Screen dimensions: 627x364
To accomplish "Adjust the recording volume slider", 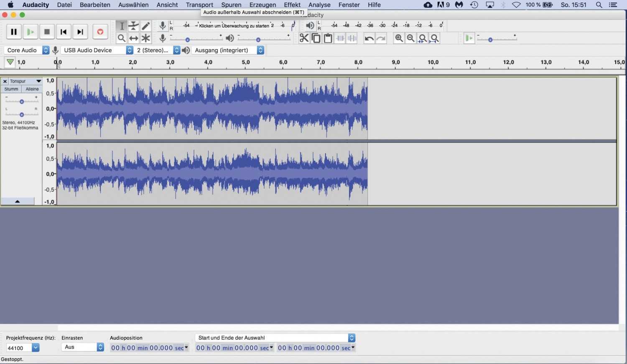I will click(196, 39).
